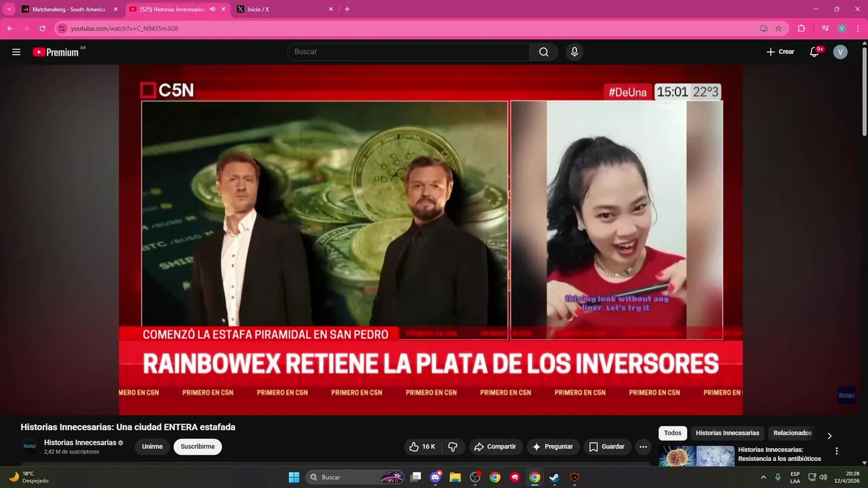868x488 pixels.
Task: Open Resistencia a los antibióticos video thumbnail
Action: (x=696, y=455)
